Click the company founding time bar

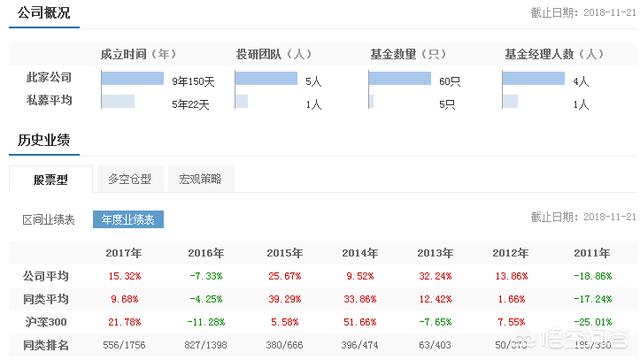[x=133, y=78]
